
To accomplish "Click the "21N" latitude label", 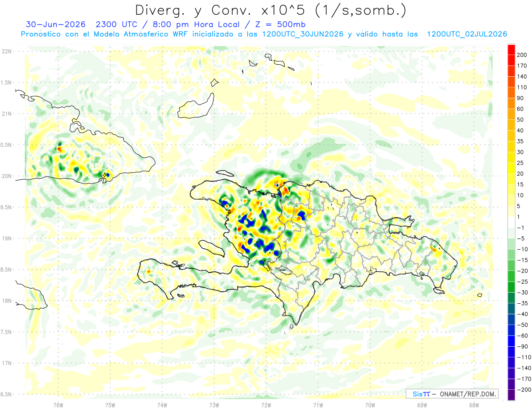I will 7,114.
